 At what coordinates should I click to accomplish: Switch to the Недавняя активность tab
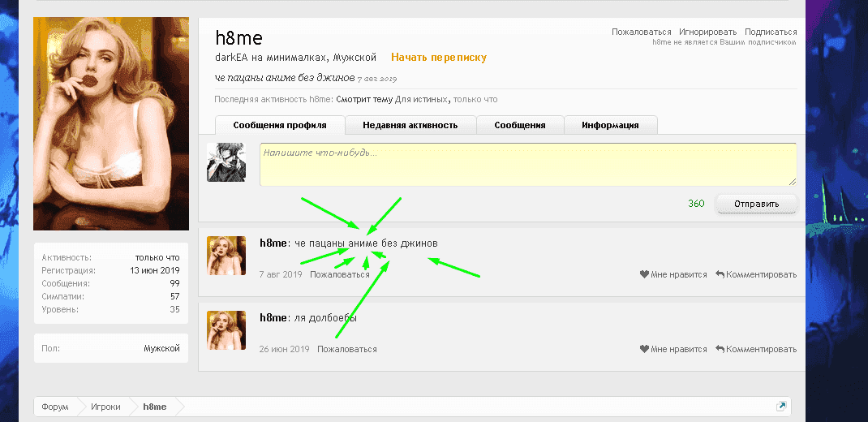[410, 125]
